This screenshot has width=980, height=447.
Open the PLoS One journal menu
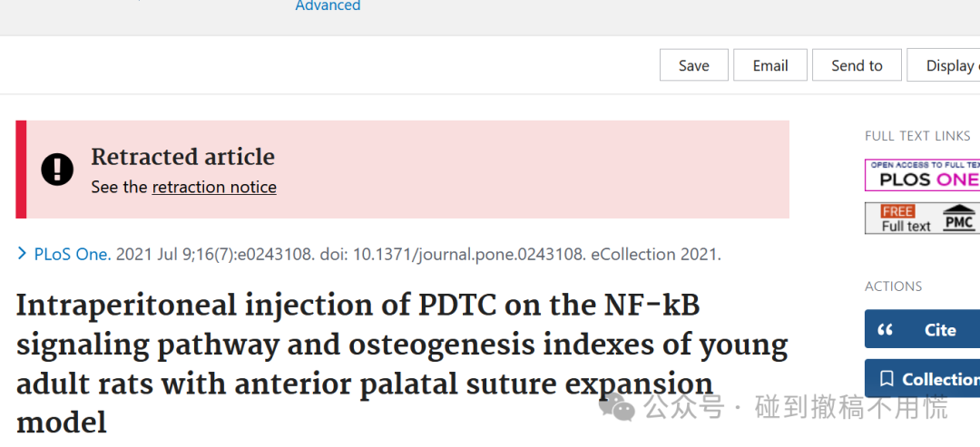[73, 255]
